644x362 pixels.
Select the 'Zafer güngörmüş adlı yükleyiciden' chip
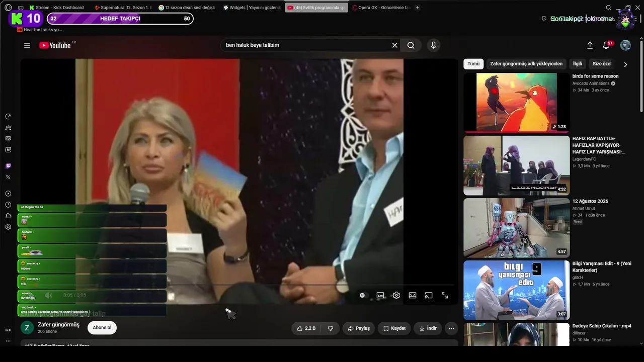pyautogui.click(x=526, y=64)
